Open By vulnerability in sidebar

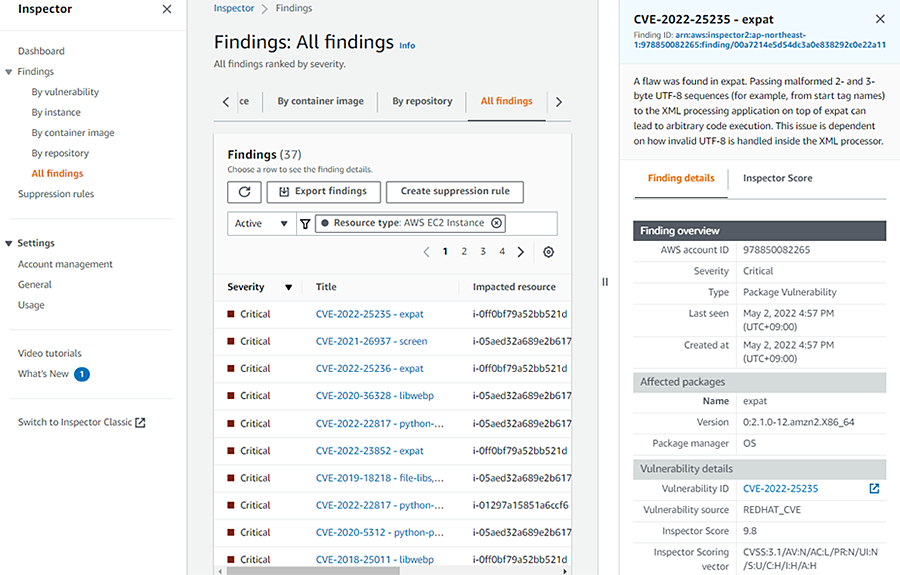click(65, 92)
